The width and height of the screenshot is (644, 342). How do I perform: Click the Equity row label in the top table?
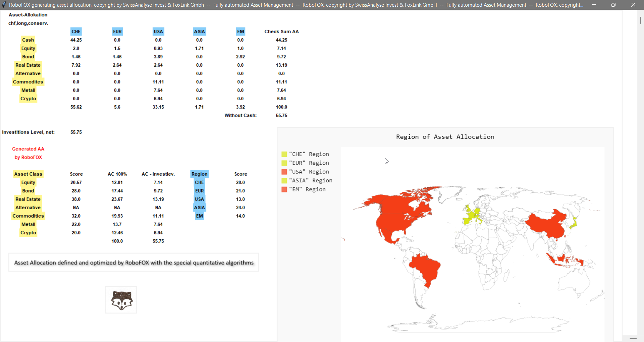(28, 48)
